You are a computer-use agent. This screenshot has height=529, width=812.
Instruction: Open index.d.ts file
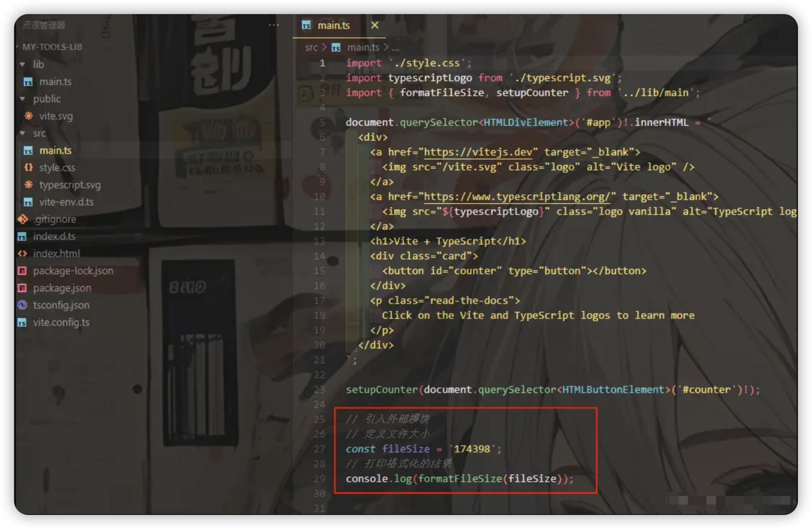54,236
